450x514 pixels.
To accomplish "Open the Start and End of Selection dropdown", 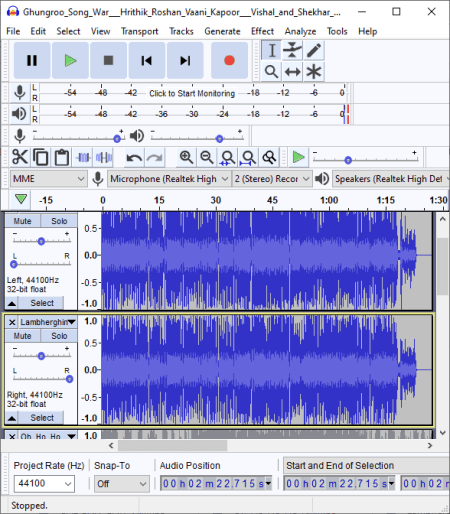I will tap(366, 465).
